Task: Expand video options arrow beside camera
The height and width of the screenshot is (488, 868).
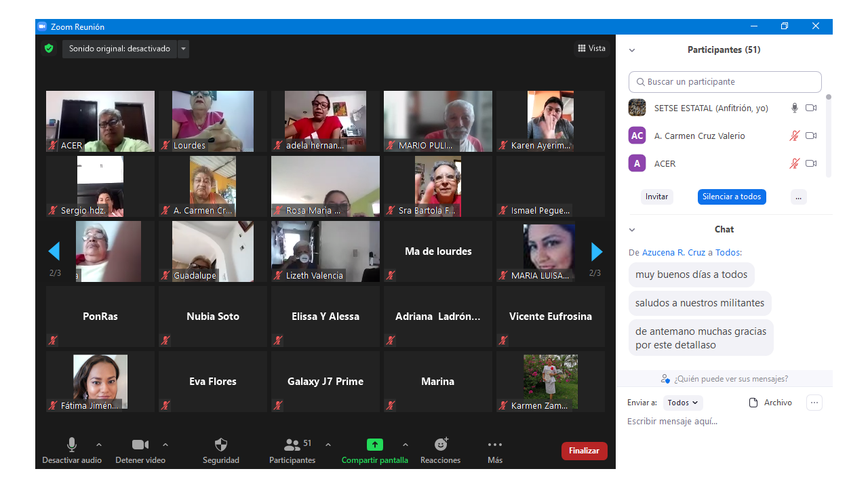Action: tap(165, 445)
